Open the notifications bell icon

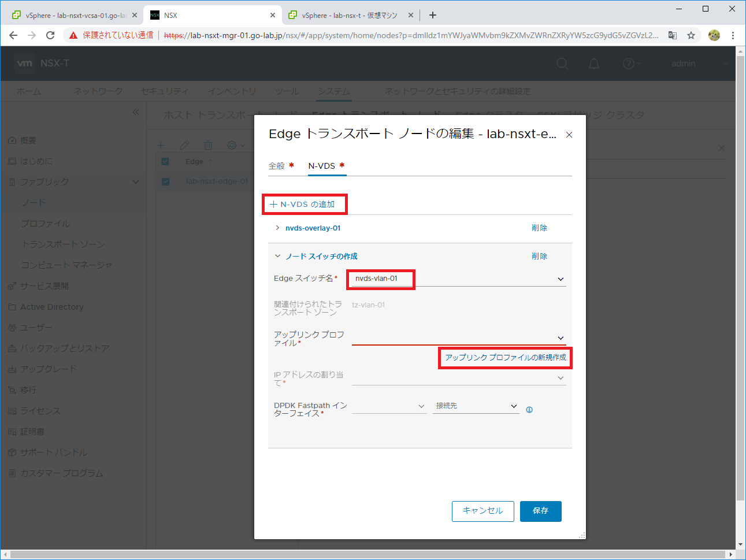(x=594, y=64)
